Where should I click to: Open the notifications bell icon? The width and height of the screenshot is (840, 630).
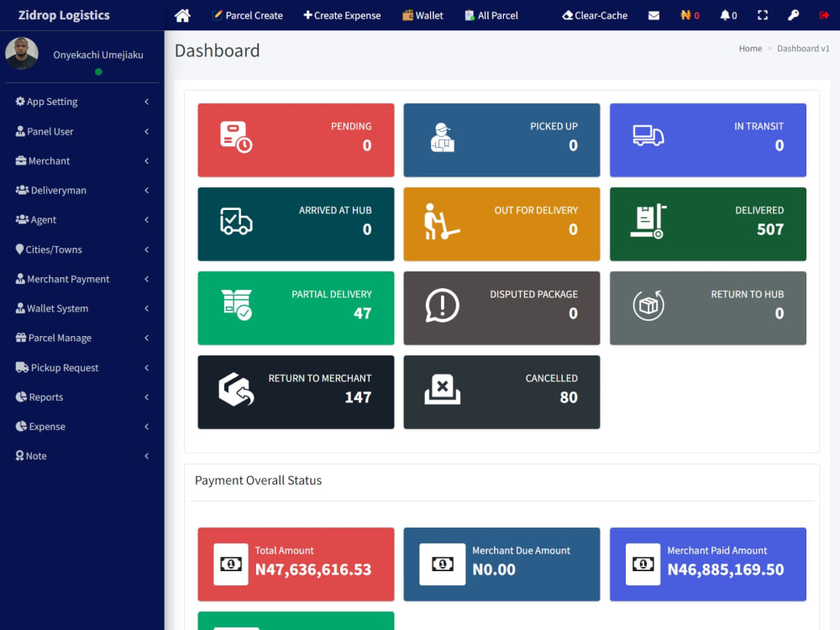coord(725,15)
